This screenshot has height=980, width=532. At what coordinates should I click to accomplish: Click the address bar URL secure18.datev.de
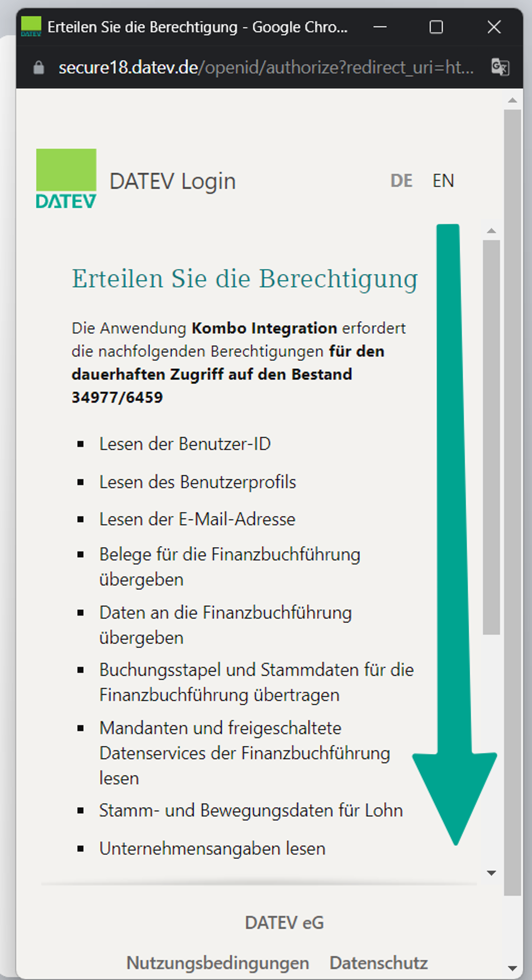click(266, 68)
